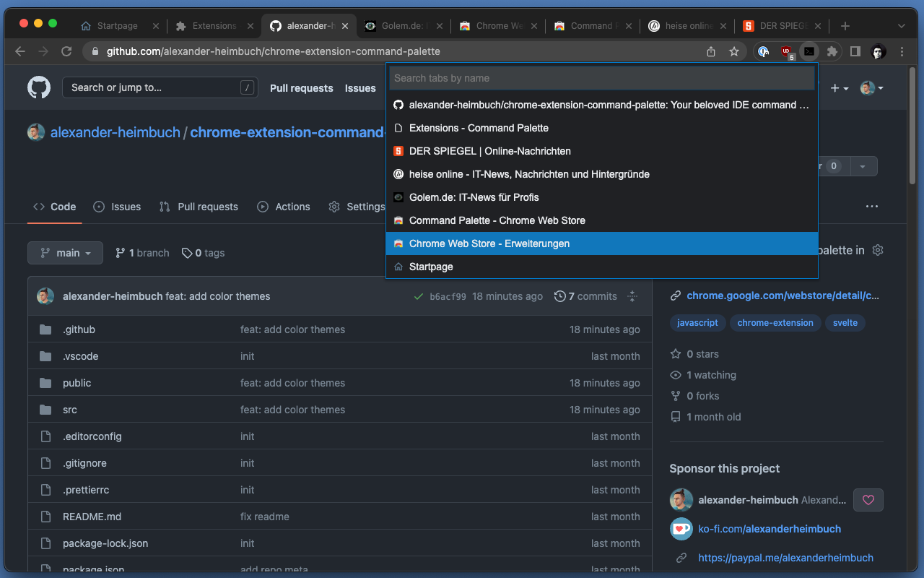
Task: Open the plus create-new dropdown
Action: (839, 88)
